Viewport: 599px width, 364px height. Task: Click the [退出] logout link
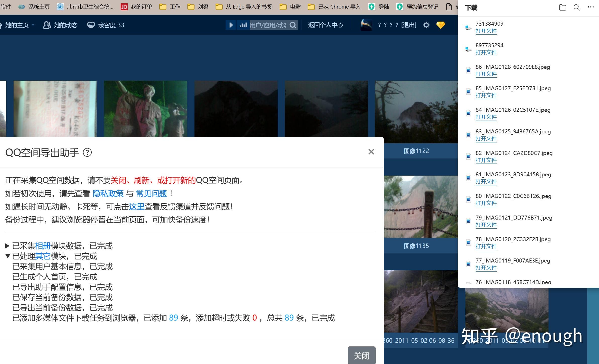(x=409, y=25)
